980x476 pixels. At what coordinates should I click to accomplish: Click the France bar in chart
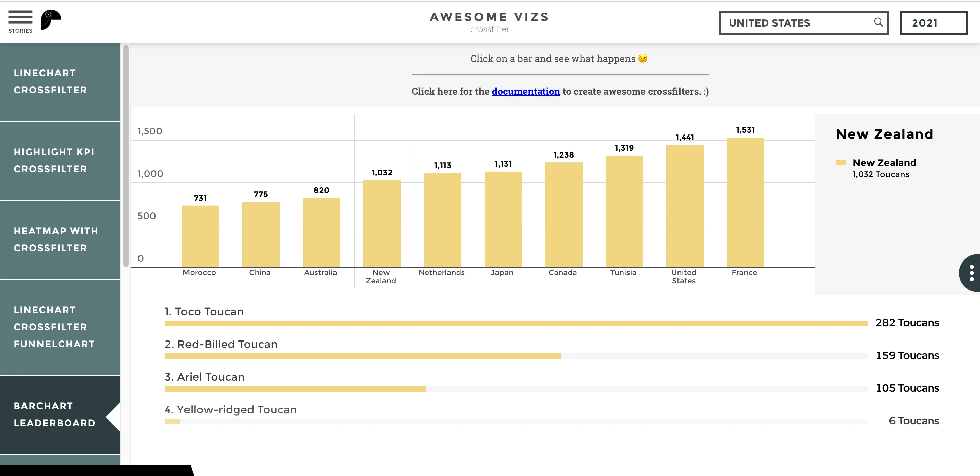coord(745,202)
